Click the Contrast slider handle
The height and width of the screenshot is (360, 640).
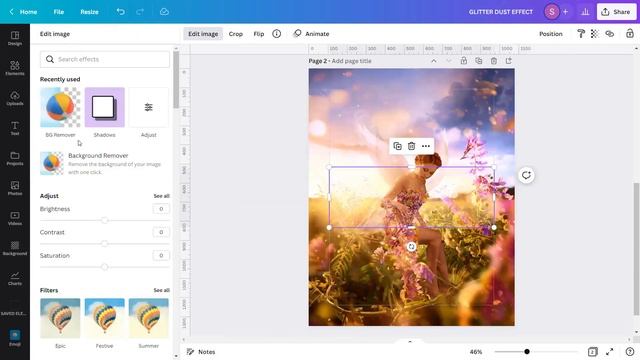[x=104, y=244]
